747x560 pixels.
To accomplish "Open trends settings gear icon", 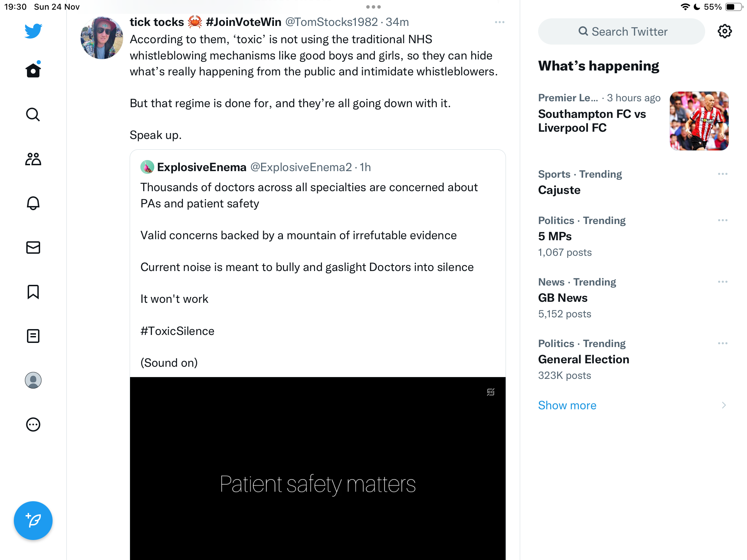I will coord(725,31).
